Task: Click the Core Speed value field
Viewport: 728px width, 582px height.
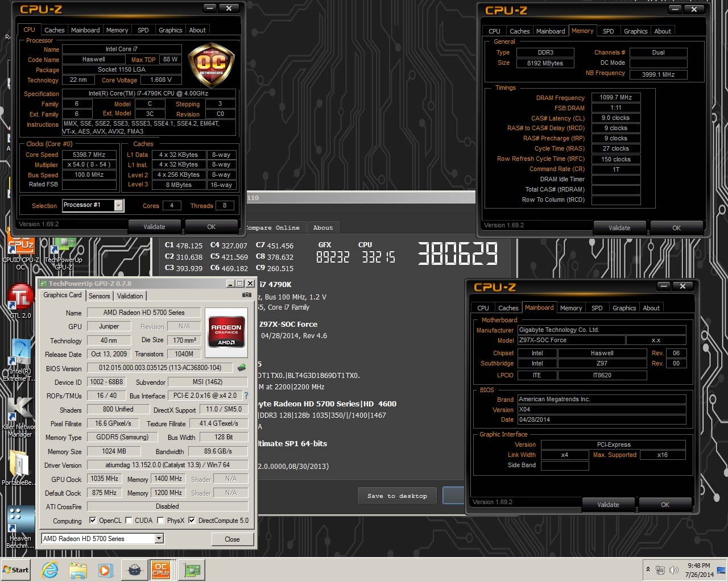Action: [89, 155]
